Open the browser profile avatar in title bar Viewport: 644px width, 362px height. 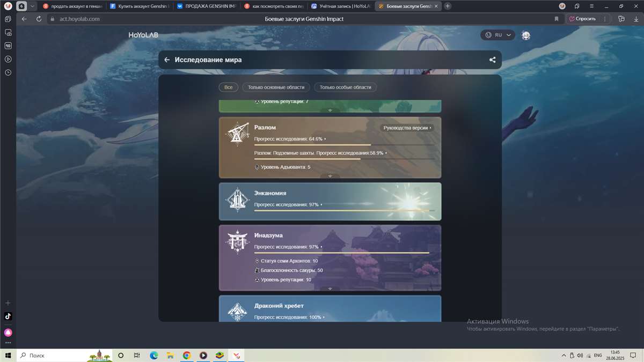(562, 6)
